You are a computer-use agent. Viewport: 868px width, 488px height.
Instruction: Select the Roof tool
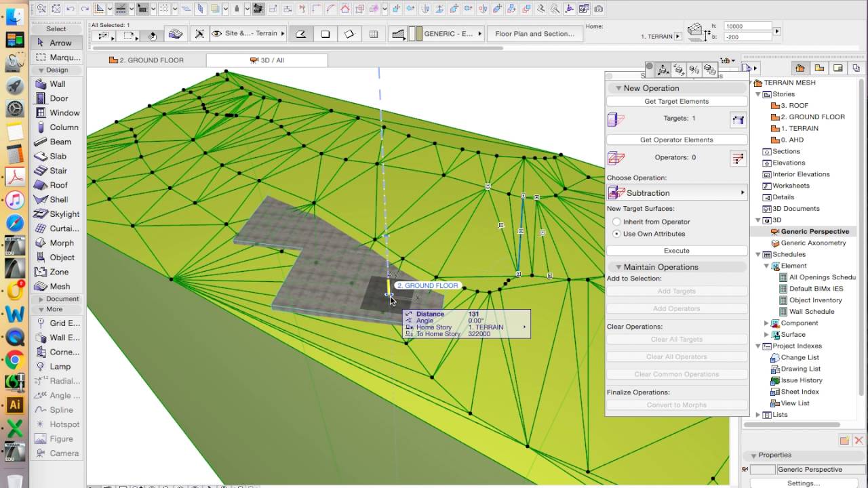point(57,185)
